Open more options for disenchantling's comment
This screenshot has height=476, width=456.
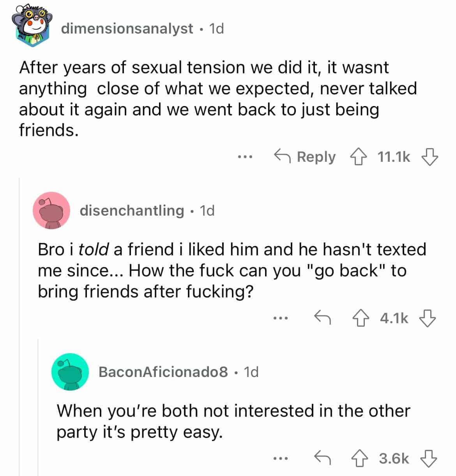click(280, 319)
